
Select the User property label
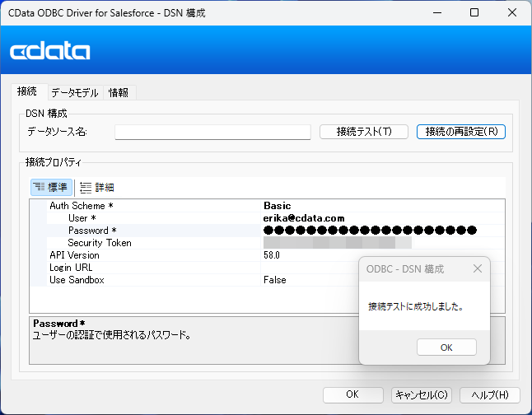pos(82,218)
